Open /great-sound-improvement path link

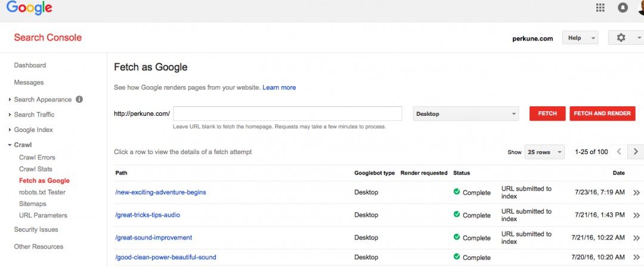point(154,237)
